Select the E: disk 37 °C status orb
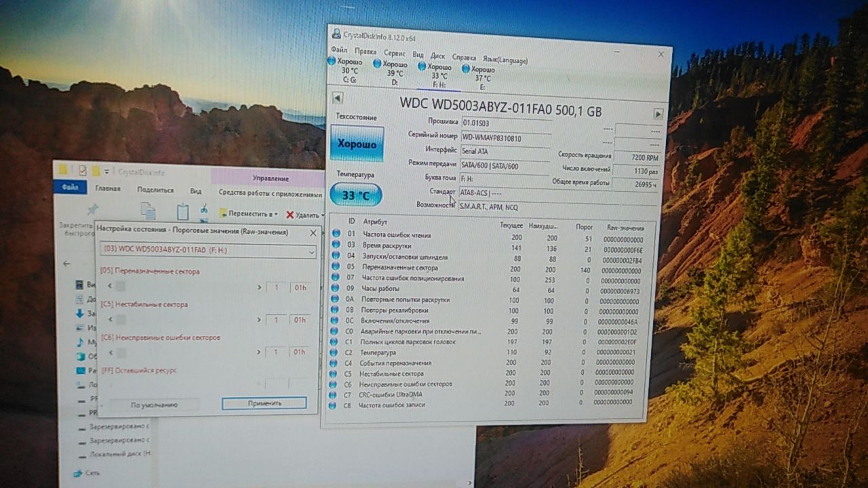This screenshot has height=488, width=868. click(466, 68)
